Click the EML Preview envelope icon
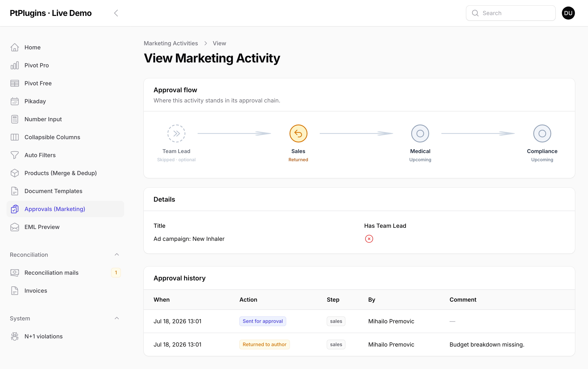This screenshot has width=588, height=369. [15, 227]
